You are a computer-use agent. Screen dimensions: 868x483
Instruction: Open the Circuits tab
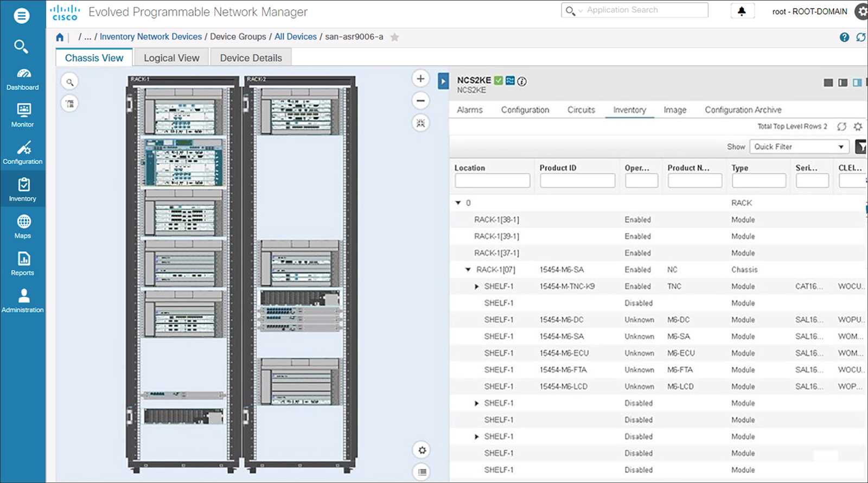[x=581, y=110]
